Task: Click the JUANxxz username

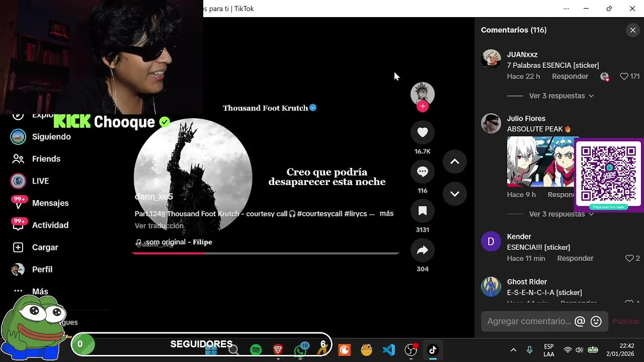Action: [x=522, y=54]
